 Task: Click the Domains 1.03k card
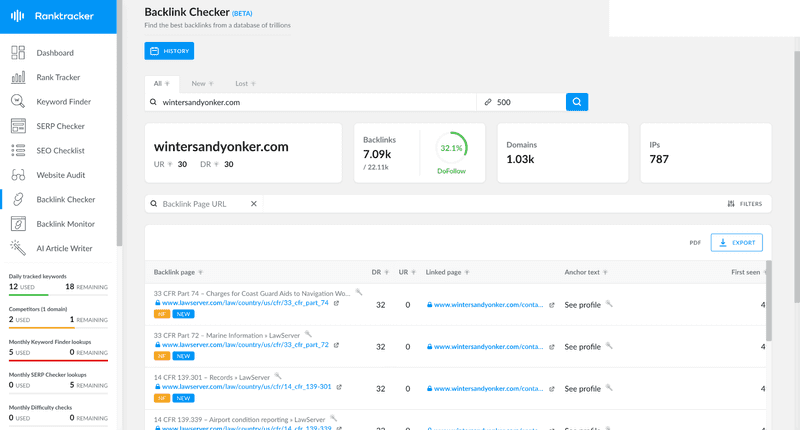click(563, 153)
